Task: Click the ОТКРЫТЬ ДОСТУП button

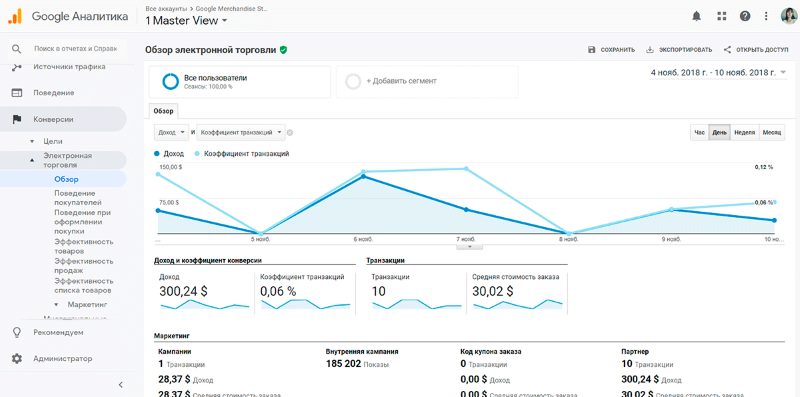Action: coord(756,50)
